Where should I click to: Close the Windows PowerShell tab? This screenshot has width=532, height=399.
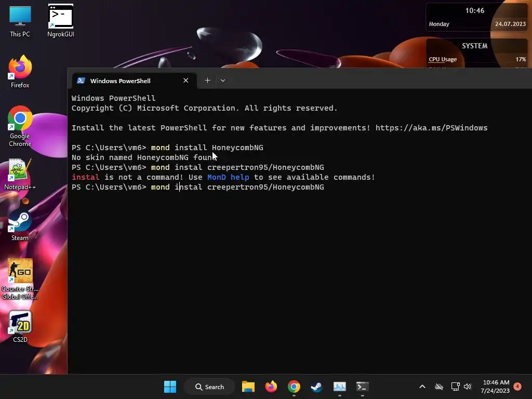[x=185, y=81]
